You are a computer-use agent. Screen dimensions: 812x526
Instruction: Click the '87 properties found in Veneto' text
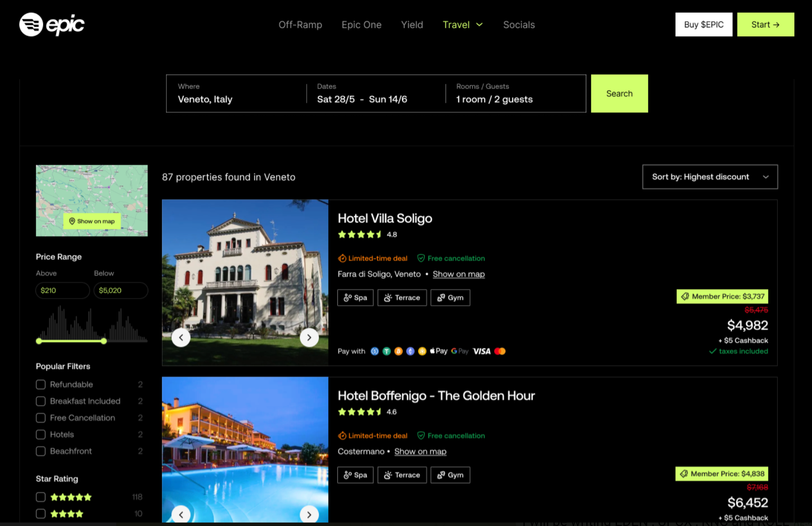point(229,177)
